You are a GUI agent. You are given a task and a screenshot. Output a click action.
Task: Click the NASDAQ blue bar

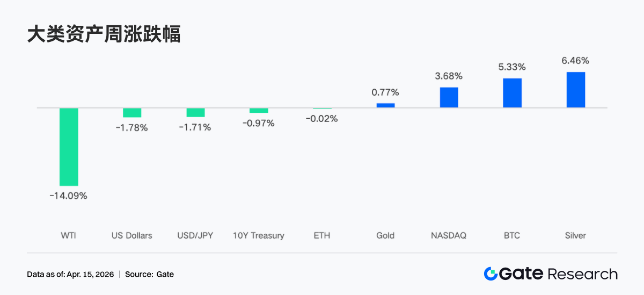pyautogui.click(x=449, y=97)
